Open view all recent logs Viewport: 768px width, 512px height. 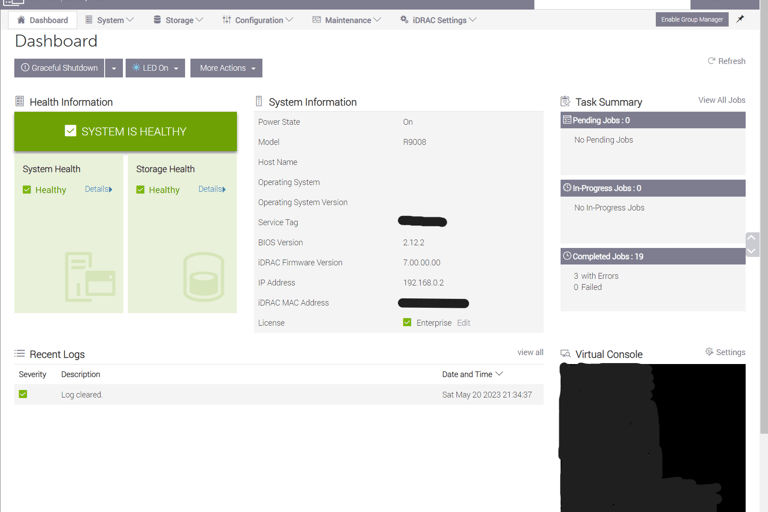tap(530, 352)
